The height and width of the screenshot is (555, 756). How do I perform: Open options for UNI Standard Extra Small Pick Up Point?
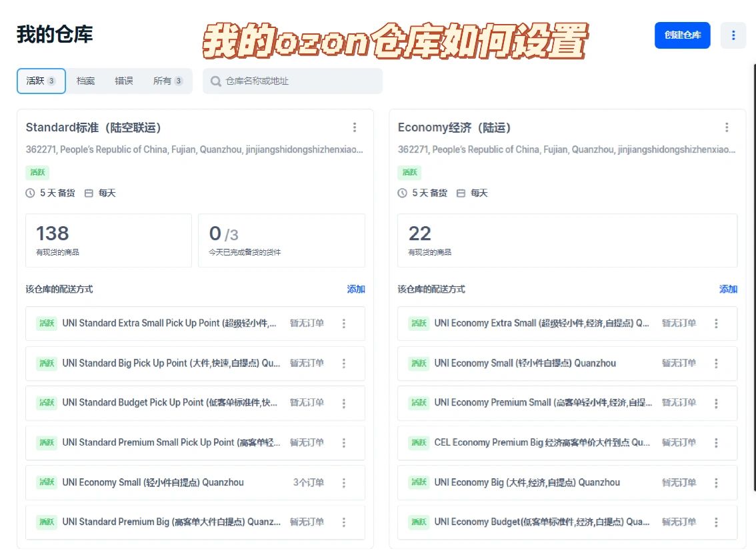pyautogui.click(x=344, y=324)
